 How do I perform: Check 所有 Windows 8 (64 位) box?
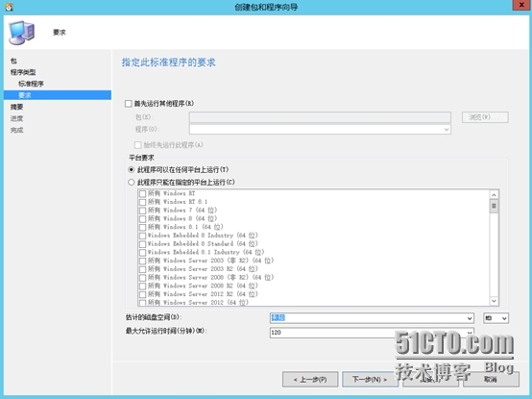tap(143, 219)
